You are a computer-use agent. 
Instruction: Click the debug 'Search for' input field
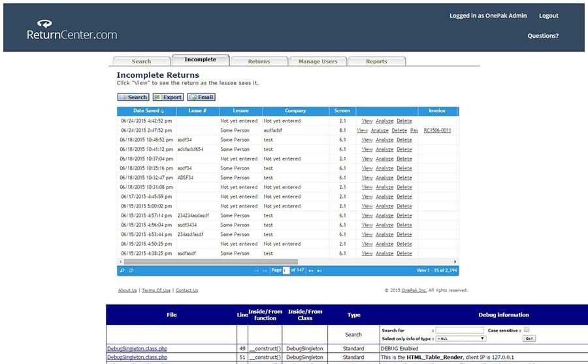459,330
